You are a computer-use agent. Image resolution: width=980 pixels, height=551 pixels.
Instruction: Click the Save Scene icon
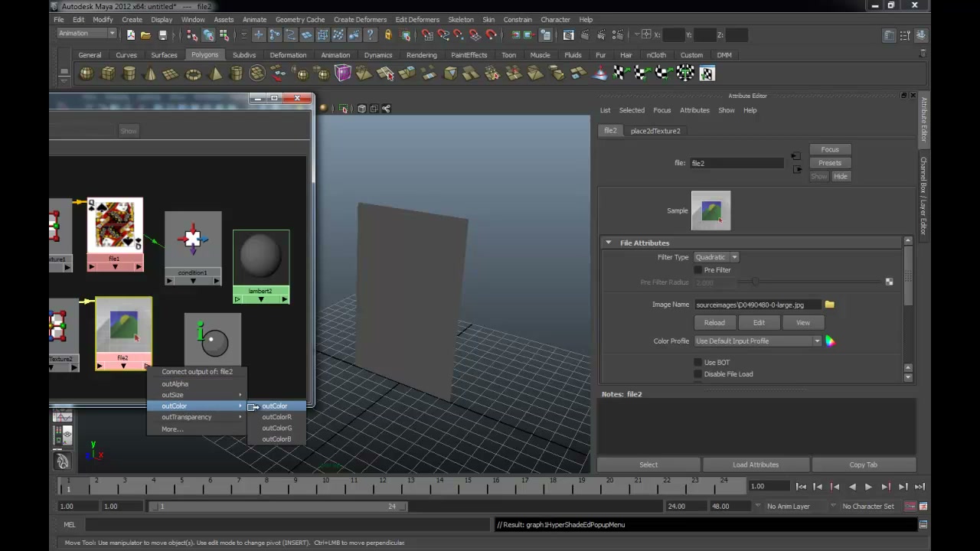162,34
